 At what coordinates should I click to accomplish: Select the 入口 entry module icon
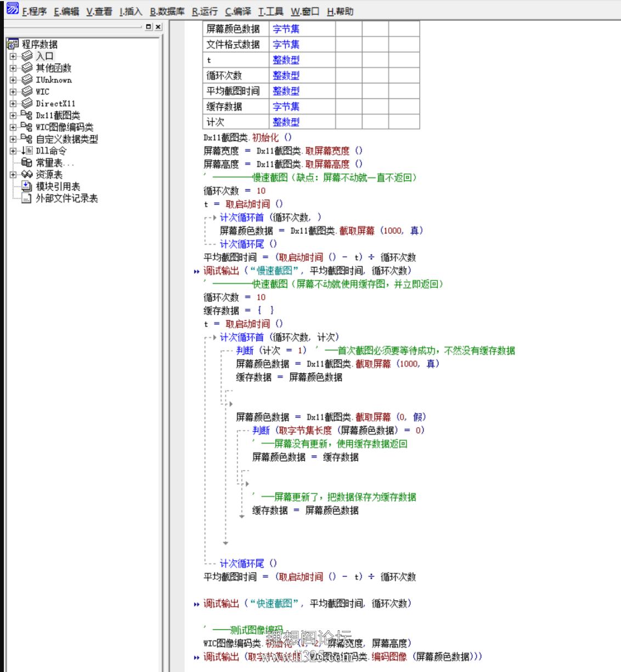pyautogui.click(x=27, y=56)
